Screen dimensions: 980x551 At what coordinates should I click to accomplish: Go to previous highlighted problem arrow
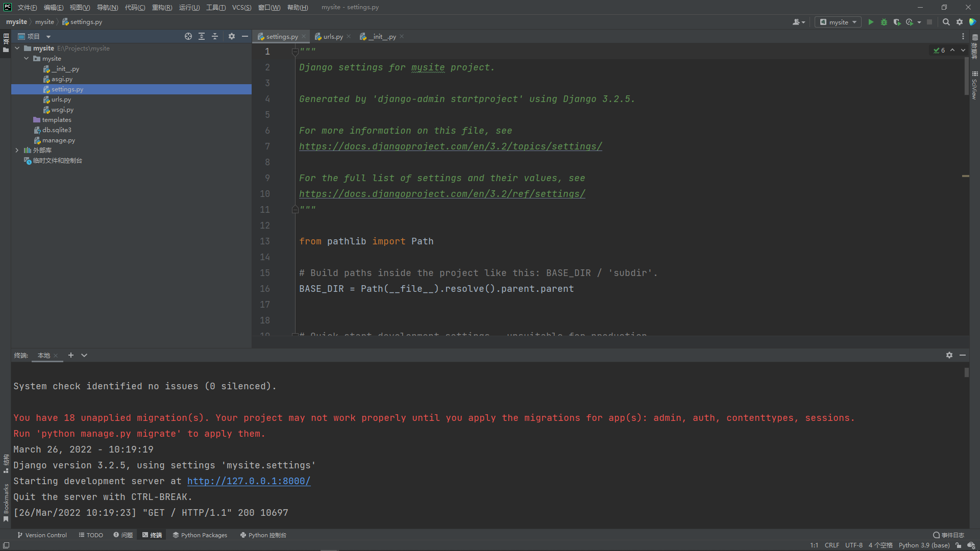[x=952, y=50]
